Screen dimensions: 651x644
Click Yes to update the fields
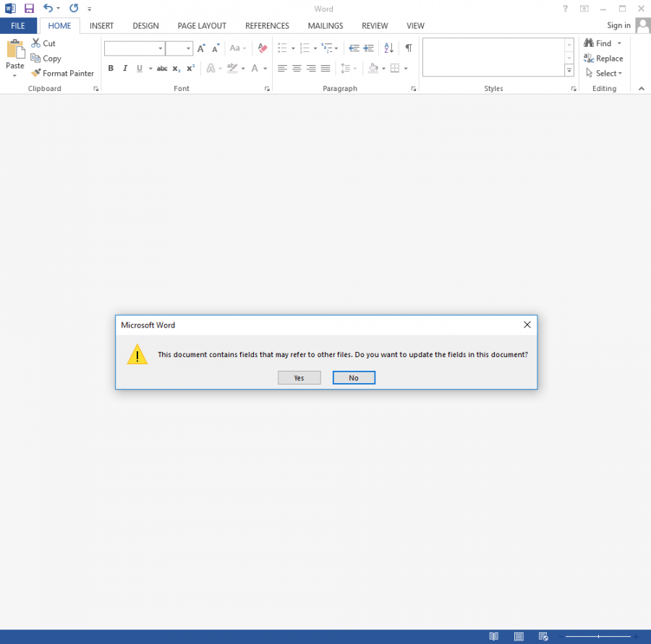299,378
